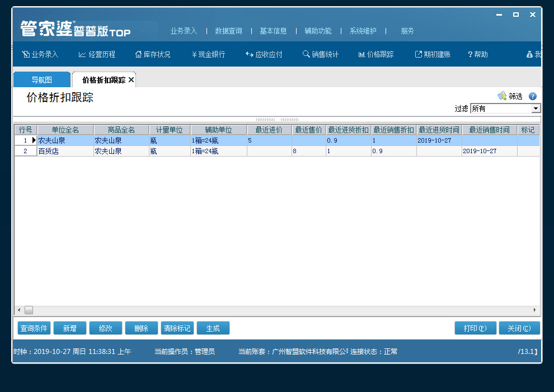Open 库存状况 with the house icon
This screenshot has height=392, width=554.
point(153,54)
